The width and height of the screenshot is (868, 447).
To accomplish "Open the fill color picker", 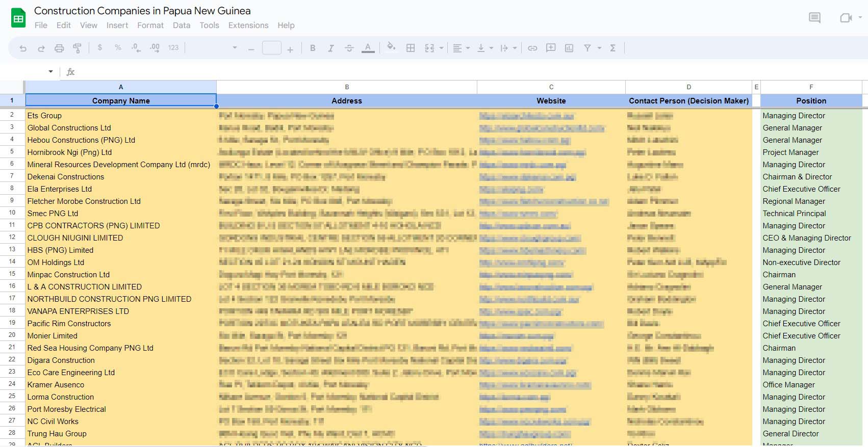I will (391, 47).
